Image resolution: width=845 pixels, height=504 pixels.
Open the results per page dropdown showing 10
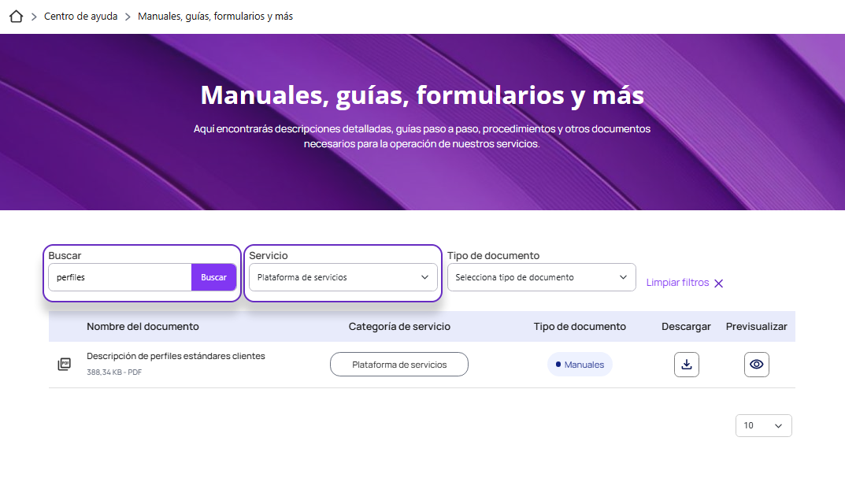pos(763,425)
